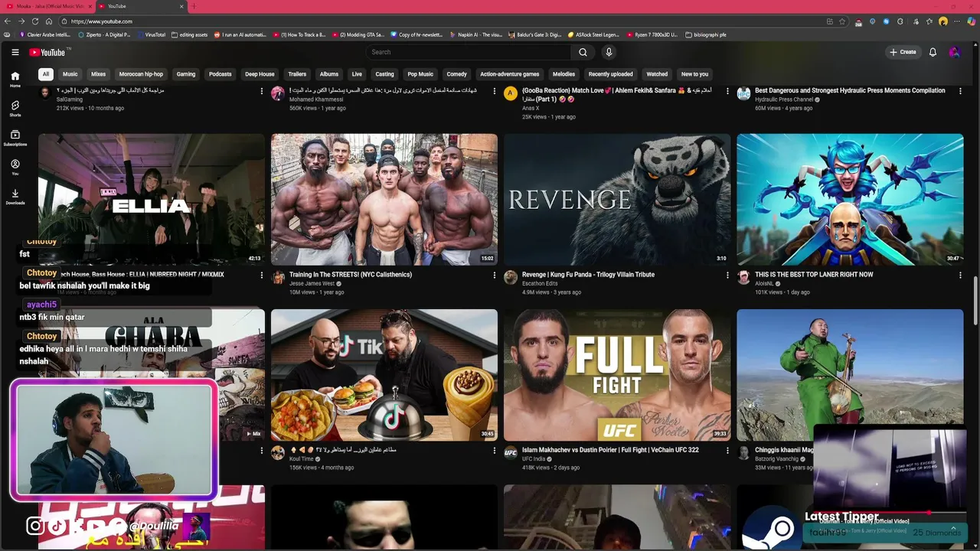Open Revenge Kung Fu Panda Trilogy title
This screenshot has width=980, height=551.
point(588,275)
